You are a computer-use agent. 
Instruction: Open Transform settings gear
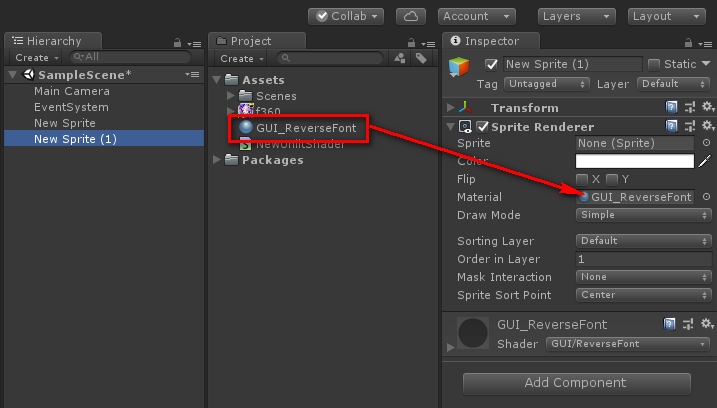click(708, 107)
